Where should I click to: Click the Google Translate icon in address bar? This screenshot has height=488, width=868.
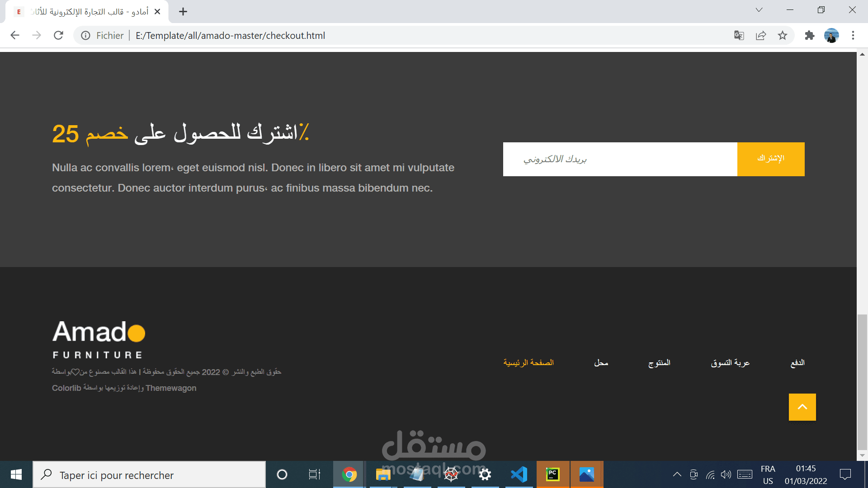739,35
